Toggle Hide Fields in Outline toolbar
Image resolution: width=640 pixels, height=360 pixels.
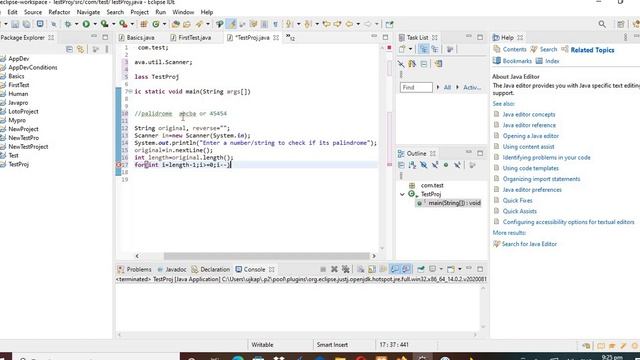(x=424, y=165)
